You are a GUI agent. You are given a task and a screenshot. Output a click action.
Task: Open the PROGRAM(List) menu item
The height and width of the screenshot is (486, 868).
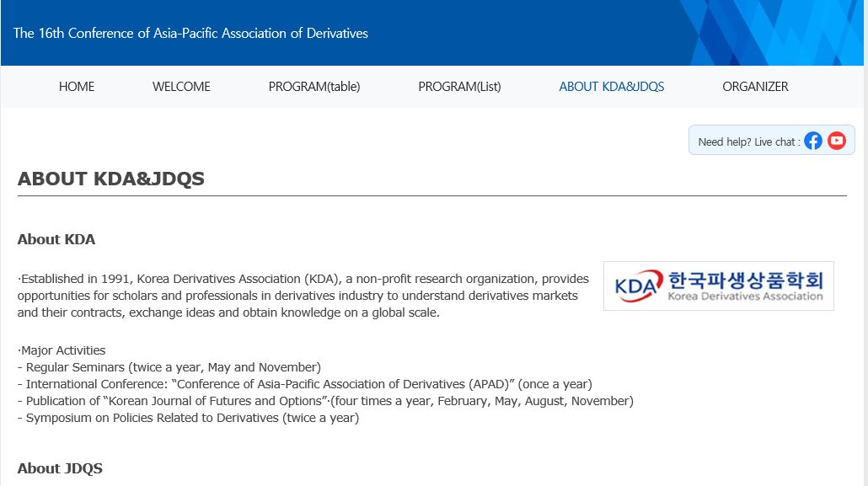[459, 87]
